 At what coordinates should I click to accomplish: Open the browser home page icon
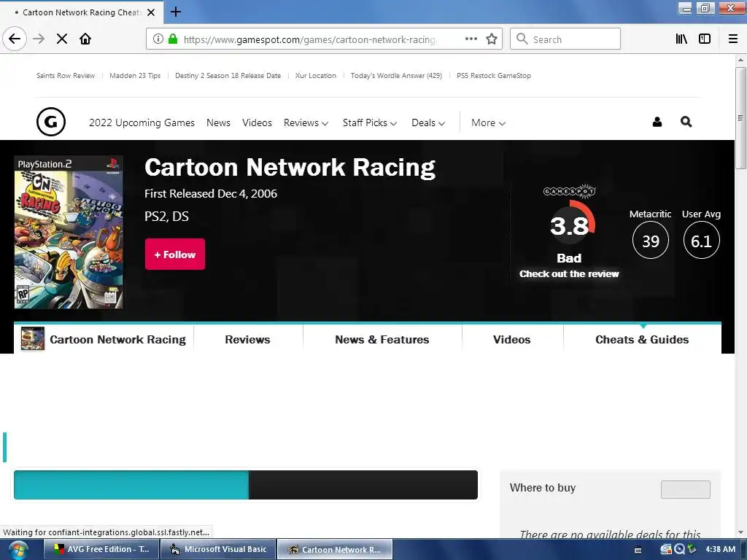(x=85, y=39)
